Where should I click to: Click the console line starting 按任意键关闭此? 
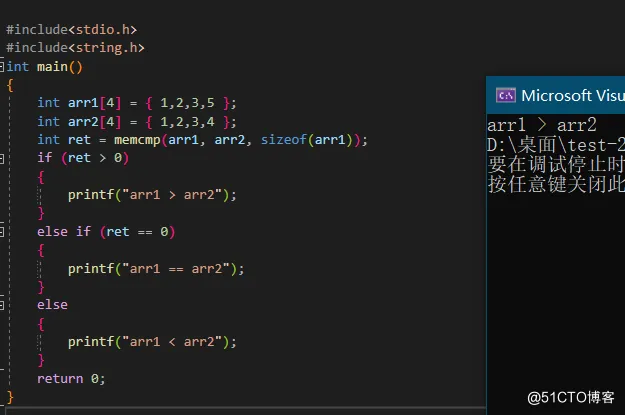coord(556,184)
